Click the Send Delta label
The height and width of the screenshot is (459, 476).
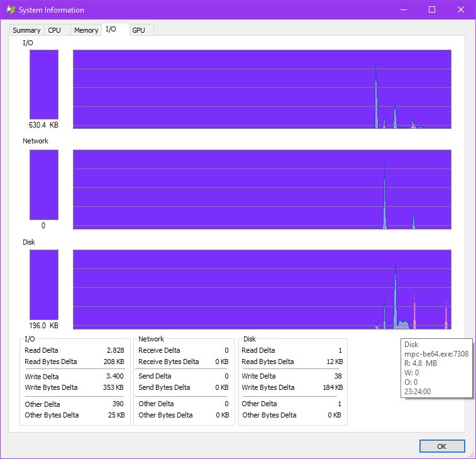coord(155,376)
